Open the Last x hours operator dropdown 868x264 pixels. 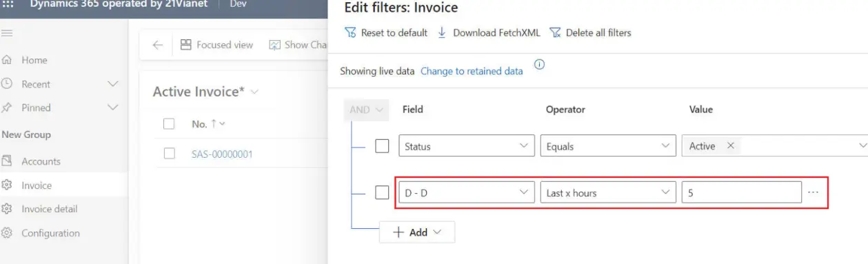[608, 192]
